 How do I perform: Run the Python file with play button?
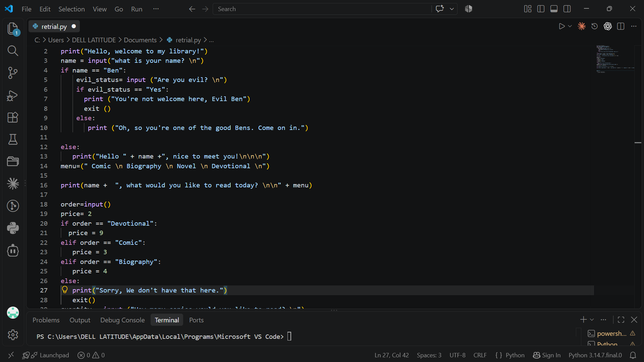562,26
